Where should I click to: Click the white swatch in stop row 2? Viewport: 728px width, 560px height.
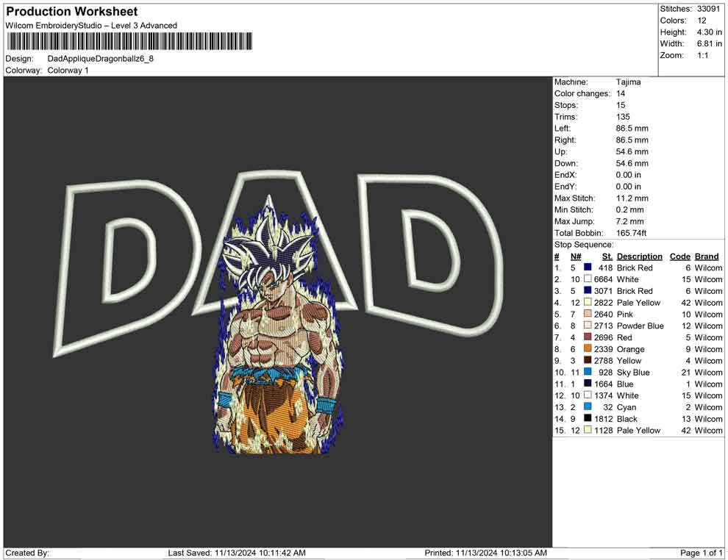coord(588,279)
